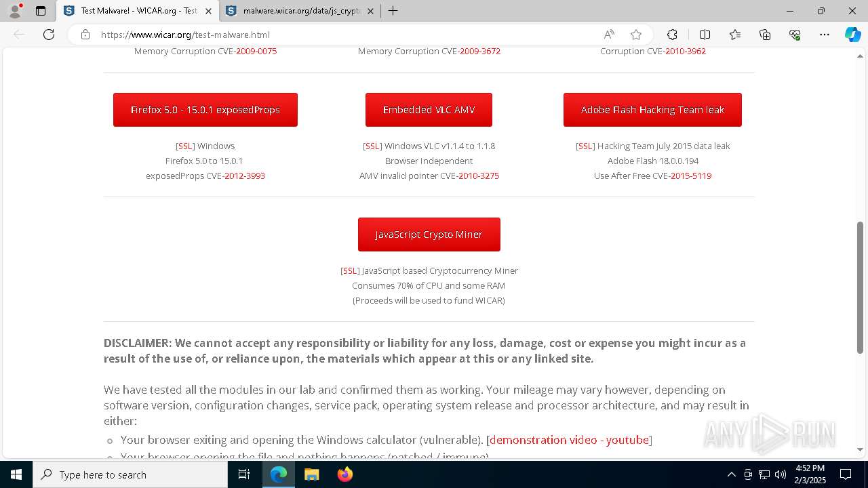Open Settings and more menu

tap(825, 35)
